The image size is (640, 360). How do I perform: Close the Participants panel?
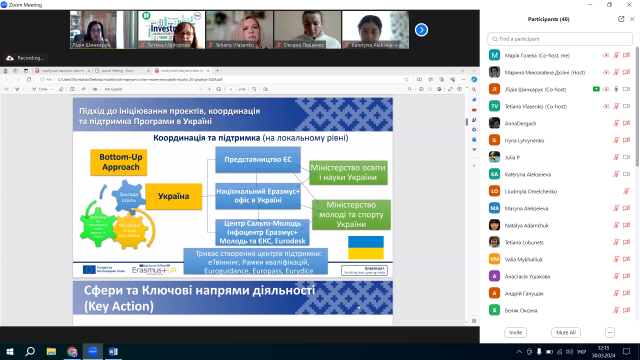tap(632, 19)
